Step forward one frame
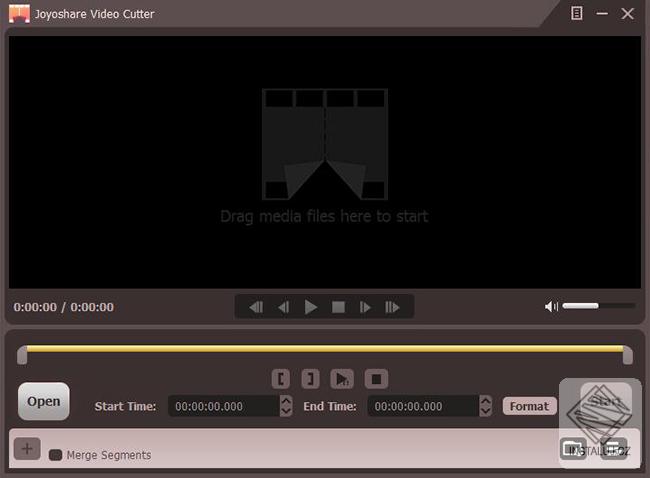Screen dimensions: 650x478 coord(365,307)
